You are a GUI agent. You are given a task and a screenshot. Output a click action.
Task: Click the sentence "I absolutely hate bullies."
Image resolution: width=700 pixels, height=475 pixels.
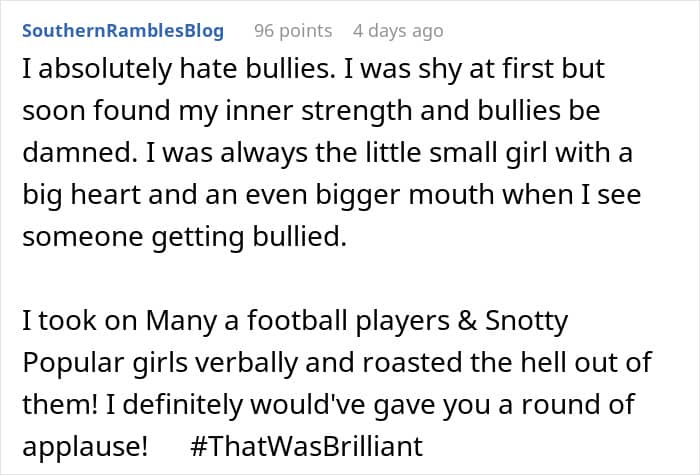[x=179, y=70]
